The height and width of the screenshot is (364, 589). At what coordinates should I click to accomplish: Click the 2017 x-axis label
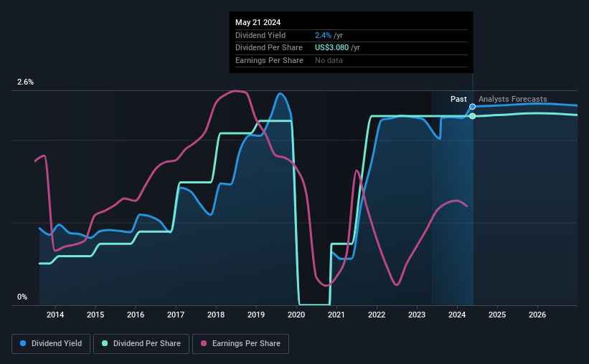tap(176, 315)
